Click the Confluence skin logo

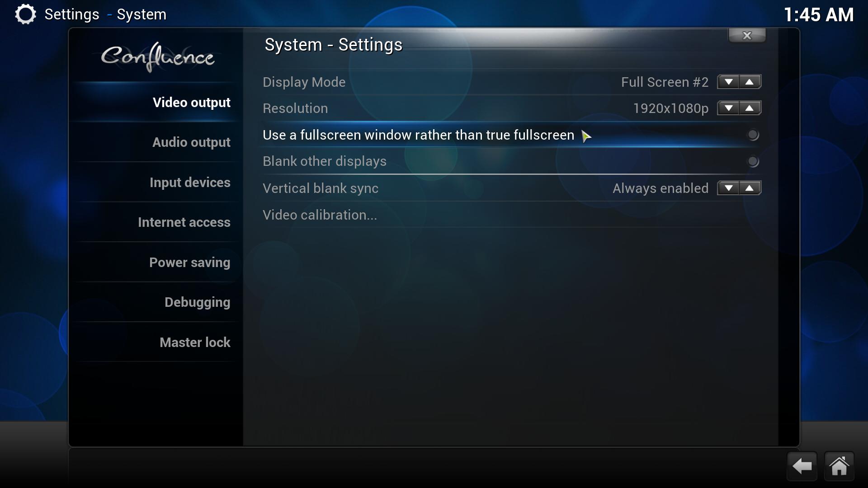157,57
